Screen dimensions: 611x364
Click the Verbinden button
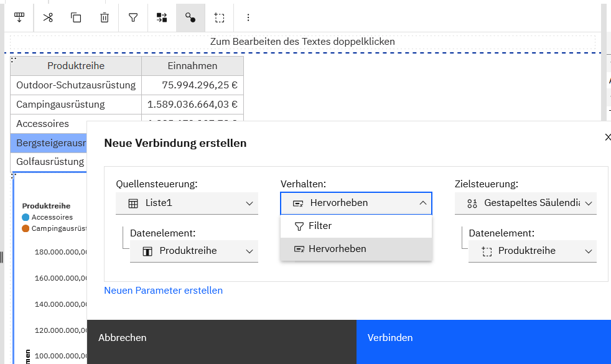coord(483,338)
